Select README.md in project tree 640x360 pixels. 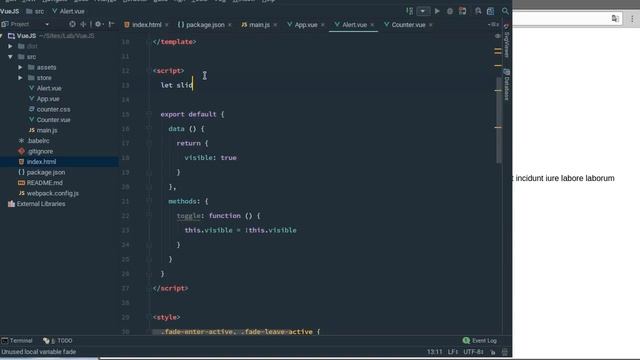tap(44, 183)
